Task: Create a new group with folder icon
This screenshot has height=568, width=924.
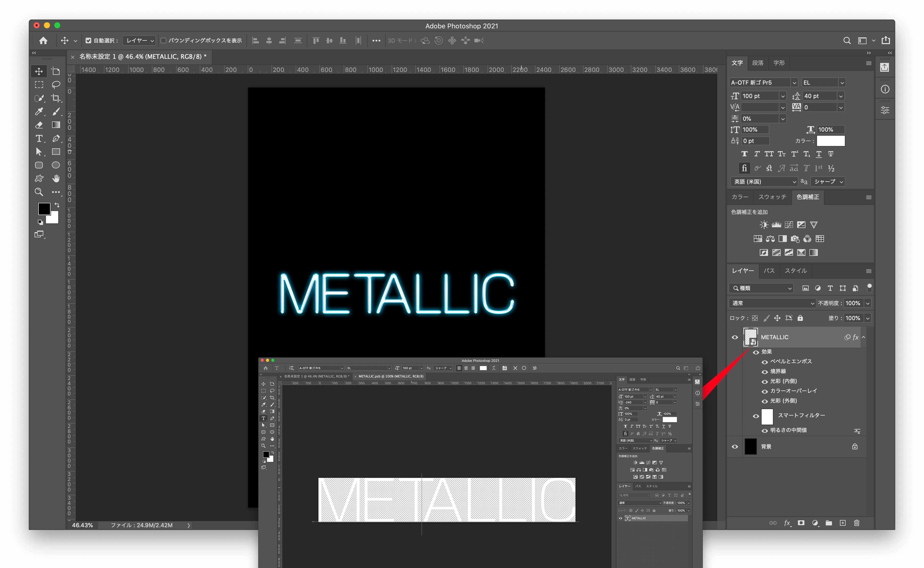Action: (x=829, y=523)
